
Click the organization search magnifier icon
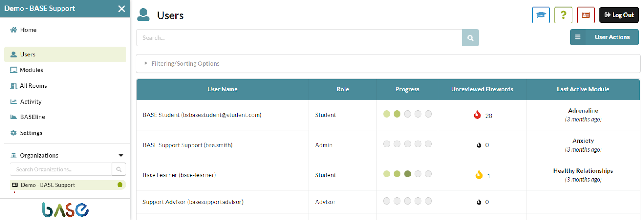pyautogui.click(x=119, y=169)
